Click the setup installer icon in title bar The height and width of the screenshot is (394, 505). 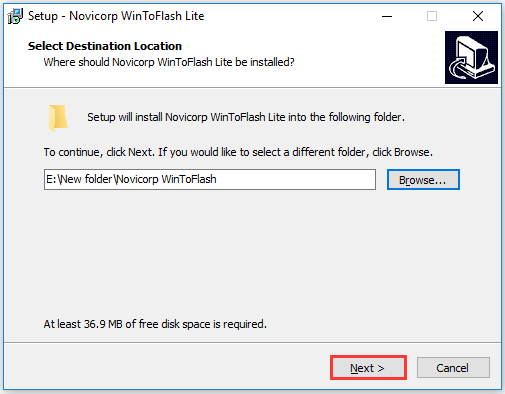click(x=15, y=16)
